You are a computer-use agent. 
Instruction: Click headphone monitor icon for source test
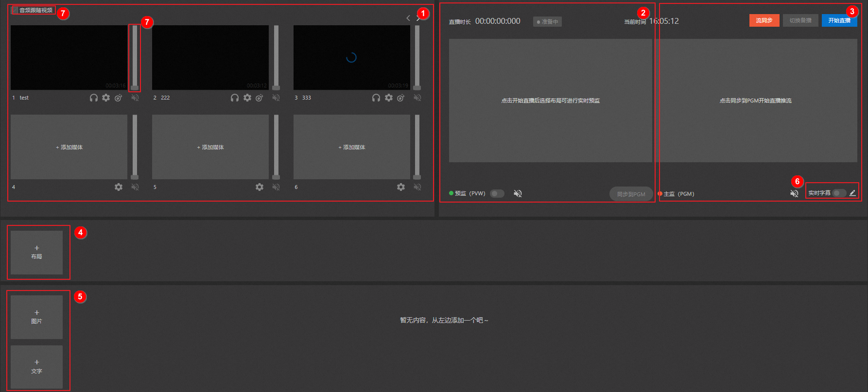94,98
